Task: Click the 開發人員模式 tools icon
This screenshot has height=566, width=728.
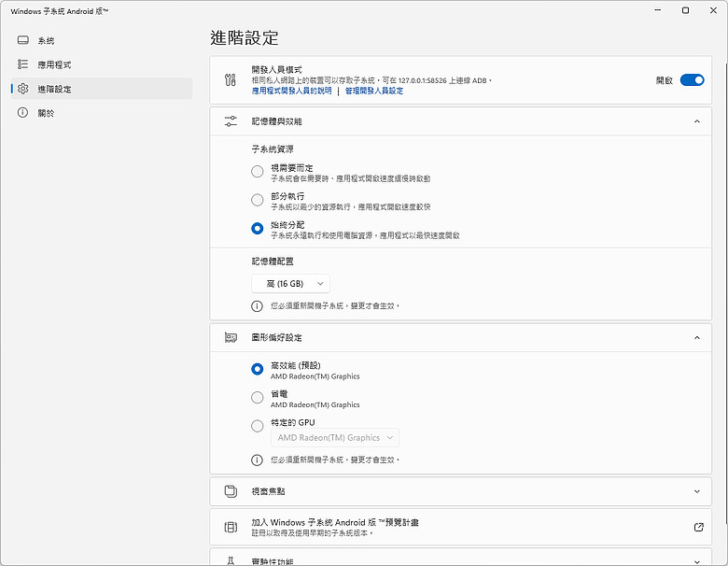Action: (231, 80)
